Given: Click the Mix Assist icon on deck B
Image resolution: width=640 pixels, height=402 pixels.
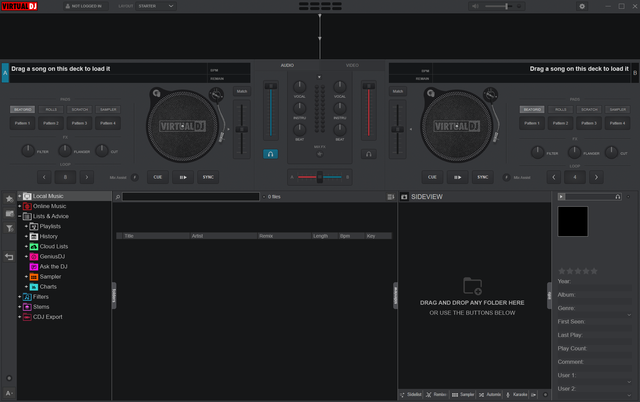Looking at the screenshot, I should coord(506,178).
